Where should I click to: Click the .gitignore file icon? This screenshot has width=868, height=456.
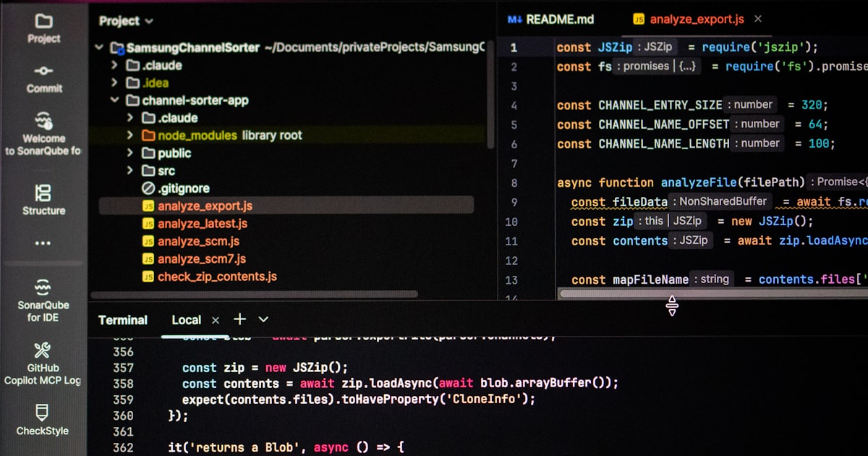click(148, 188)
